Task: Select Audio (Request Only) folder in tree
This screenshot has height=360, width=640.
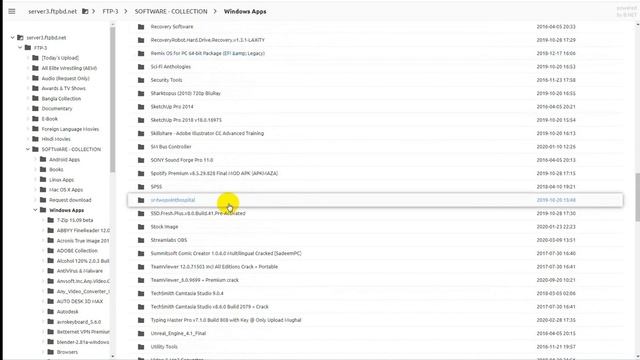Action: 65,78
